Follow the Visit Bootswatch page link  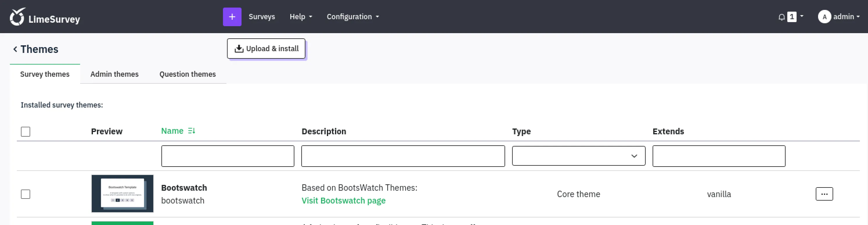pos(343,201)
